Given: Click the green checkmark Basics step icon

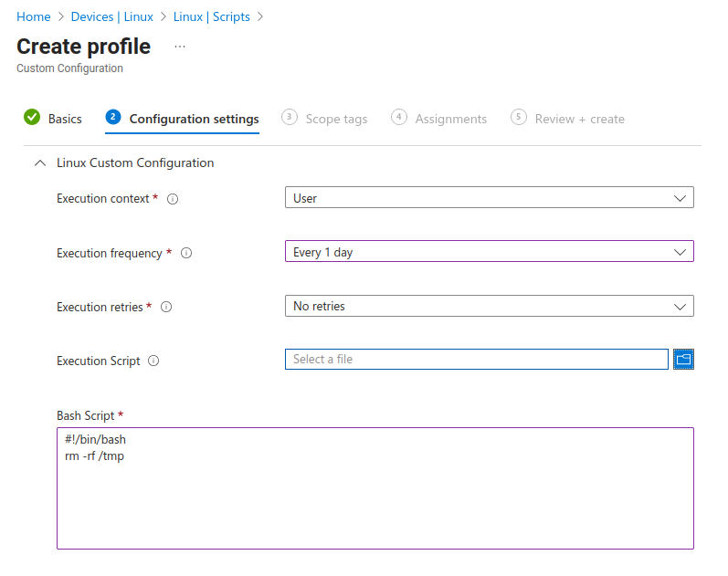Looking at the screenshot, I should click(32, 118).
